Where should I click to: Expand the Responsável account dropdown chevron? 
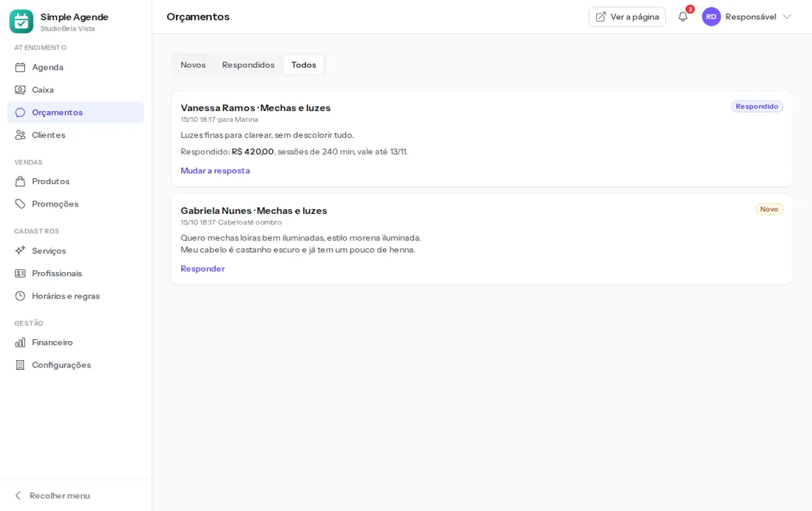pos(787,17)
